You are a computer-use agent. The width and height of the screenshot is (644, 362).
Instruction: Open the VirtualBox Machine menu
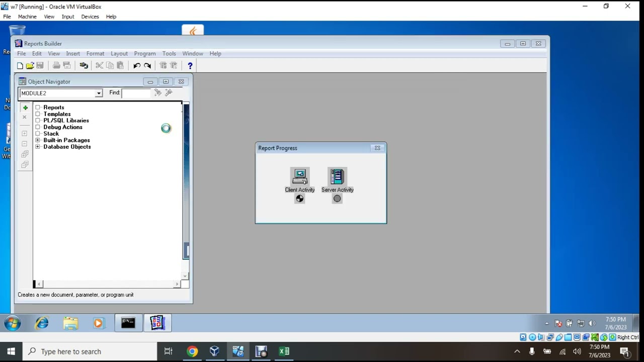tap(27, 17)
